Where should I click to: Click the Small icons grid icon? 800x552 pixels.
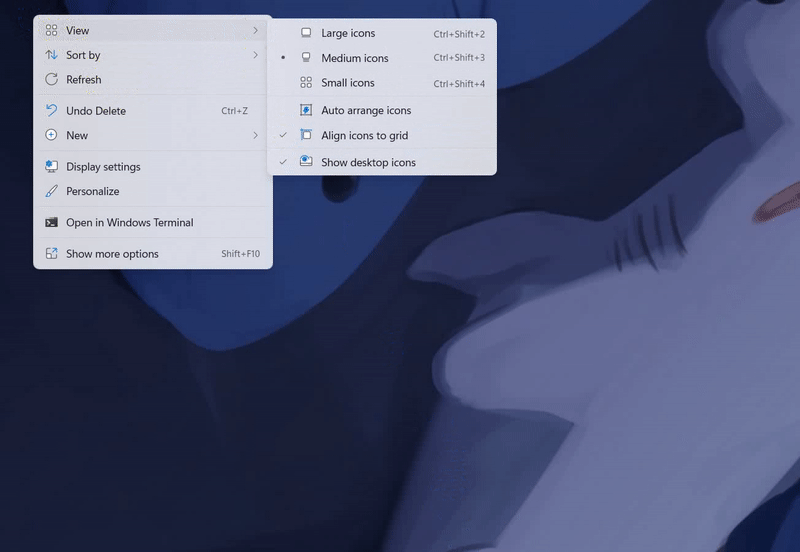point(306,83)
